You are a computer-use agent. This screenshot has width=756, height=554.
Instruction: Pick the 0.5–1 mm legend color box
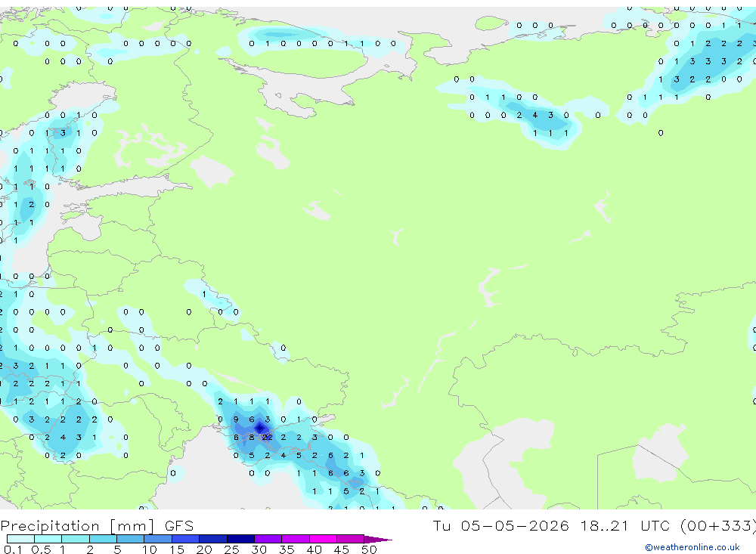[48, 539]
